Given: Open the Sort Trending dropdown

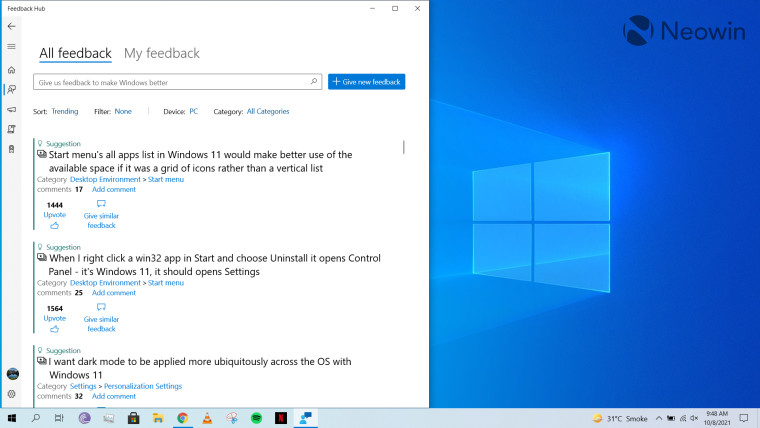Looking at the screenshot, I should tap(65, 112).
